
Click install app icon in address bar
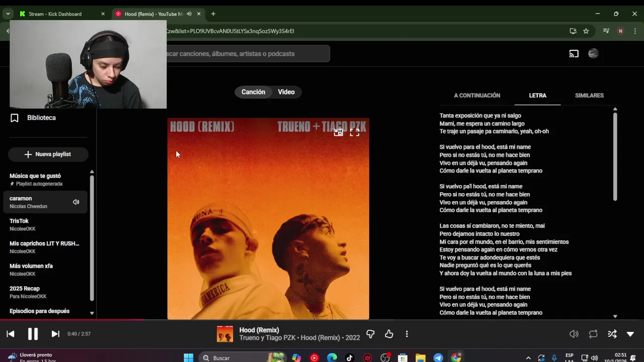coord(573,31)
